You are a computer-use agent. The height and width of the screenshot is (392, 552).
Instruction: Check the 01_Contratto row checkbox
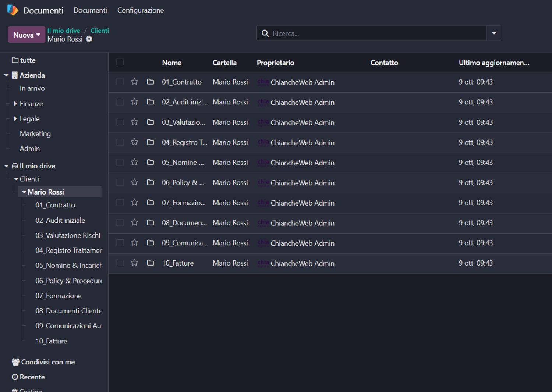[x=120, y=82]
